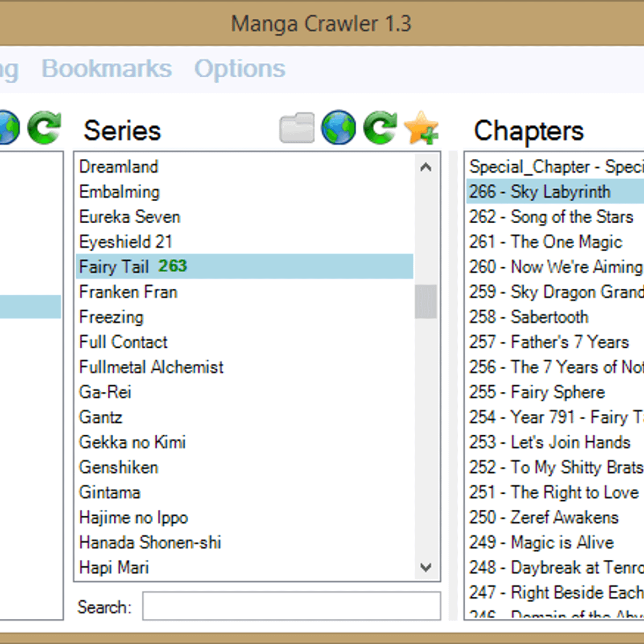This screenshot has height=644, width=644.
Task: Select chapter 266 - Sky Labyrinth
Action: point(539,192)
